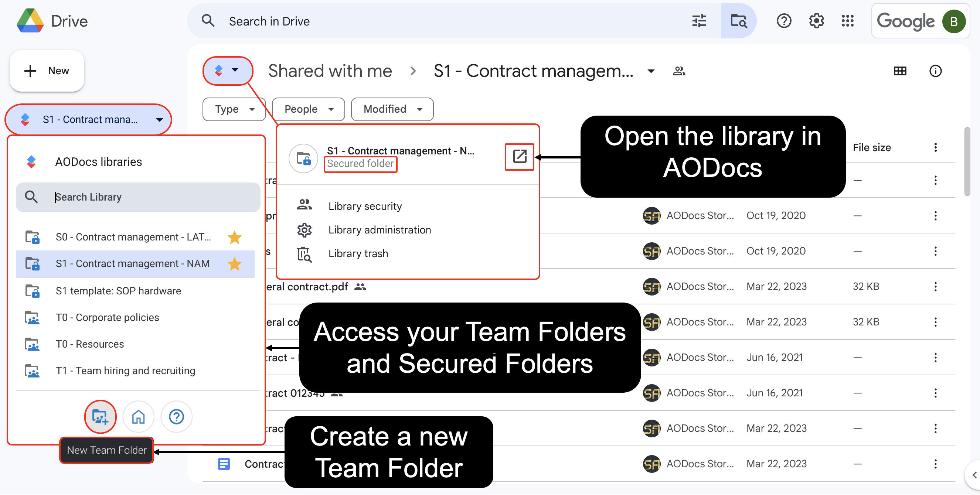The height and width of the screenshot is (495, 980).
Task: Open advanced search options sliders icon
Action: click(699, 21)
